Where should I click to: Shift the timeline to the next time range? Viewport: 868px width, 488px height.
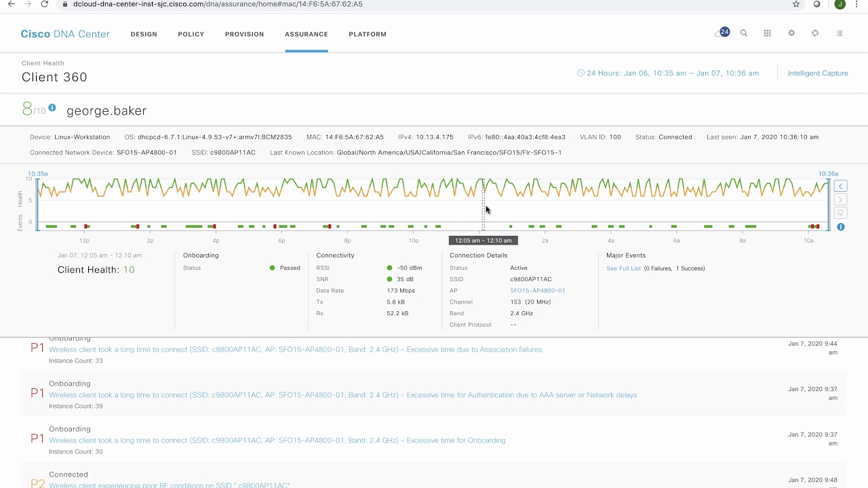tap(841, 200)
